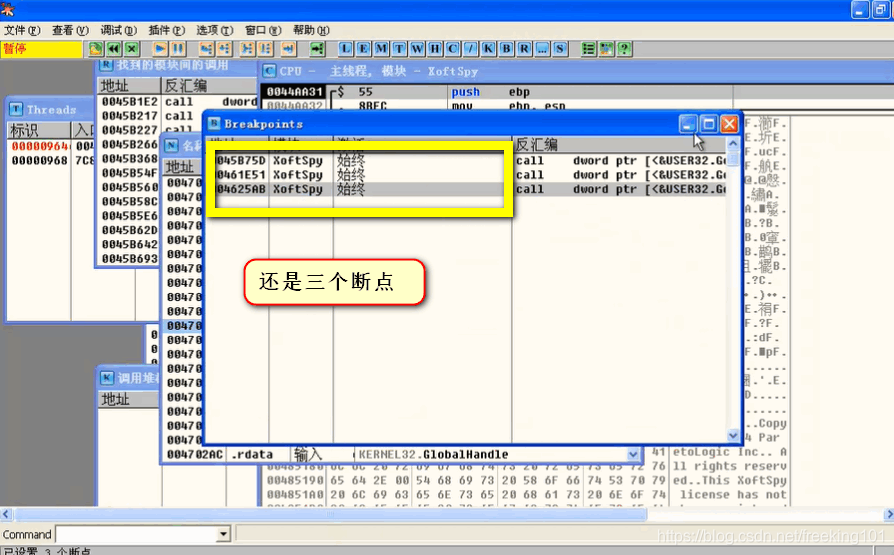Click the 地址 header in intermodular calls window
894x555 pixels.
point(129,86)
